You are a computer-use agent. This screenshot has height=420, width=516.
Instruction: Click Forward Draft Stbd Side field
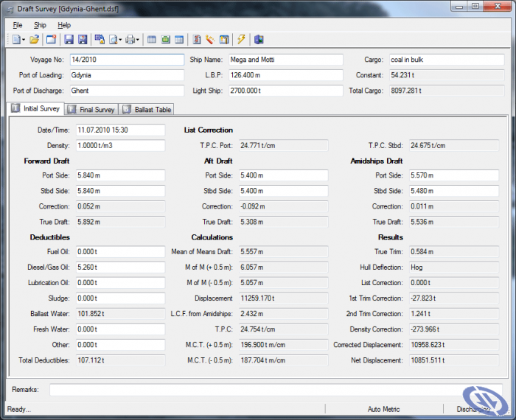tap(120, 191)
